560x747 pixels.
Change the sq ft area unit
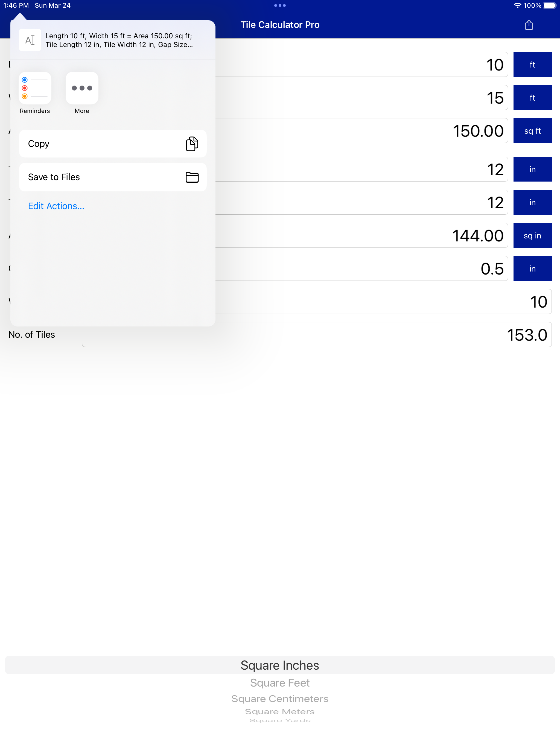(532, 131)
